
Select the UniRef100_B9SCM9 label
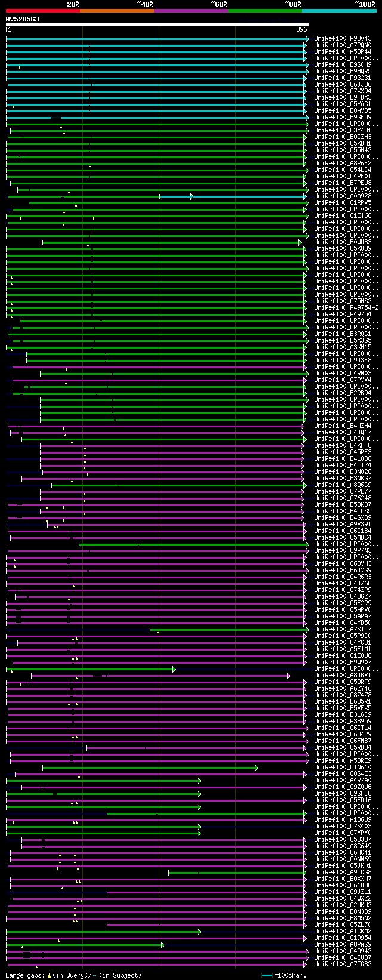tap(343, 65)
